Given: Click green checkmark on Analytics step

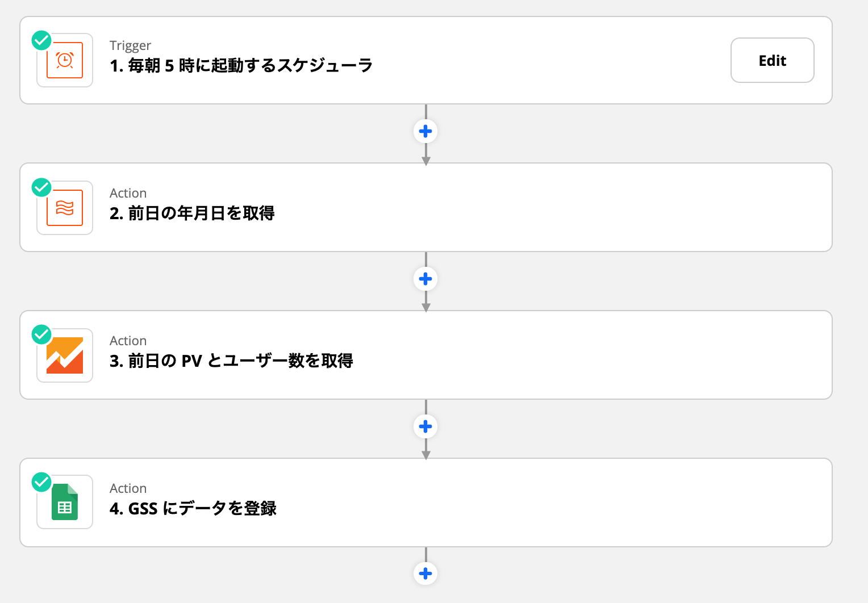Looking at the screenshot, I should coord(41,334).
